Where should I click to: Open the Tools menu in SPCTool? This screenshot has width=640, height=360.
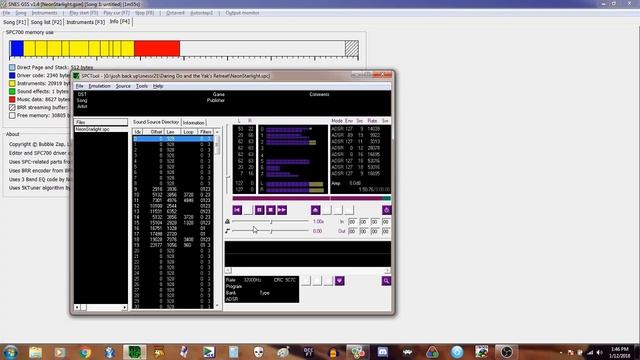tap(142, 86)
